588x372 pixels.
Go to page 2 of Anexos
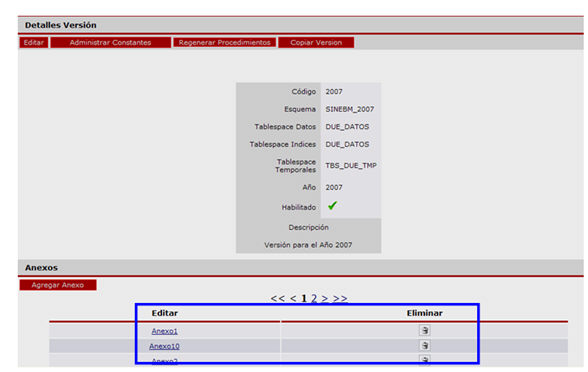pos(314,298)
